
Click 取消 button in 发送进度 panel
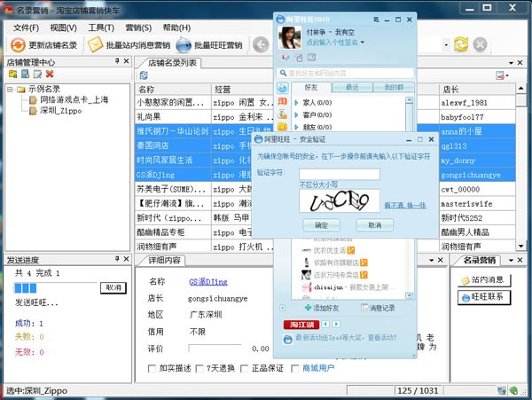pyautogui.click(x=113, y=287)
